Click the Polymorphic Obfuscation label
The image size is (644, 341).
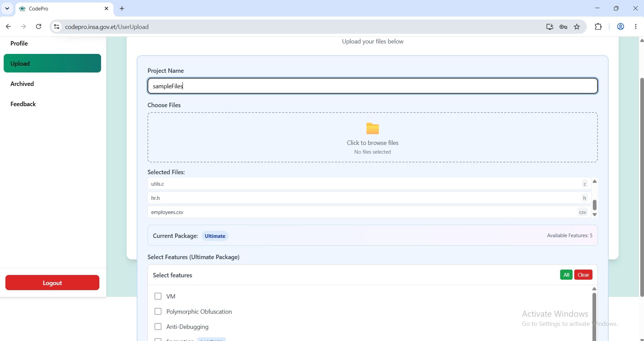(x=199, y=311)
